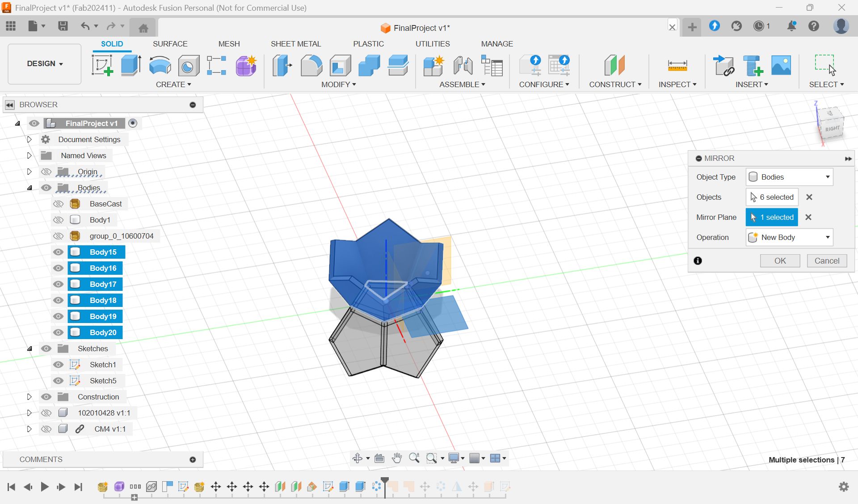Clear the Mirror Plane selection
Viewport: 858px width, 504px height.
(808, 217)
